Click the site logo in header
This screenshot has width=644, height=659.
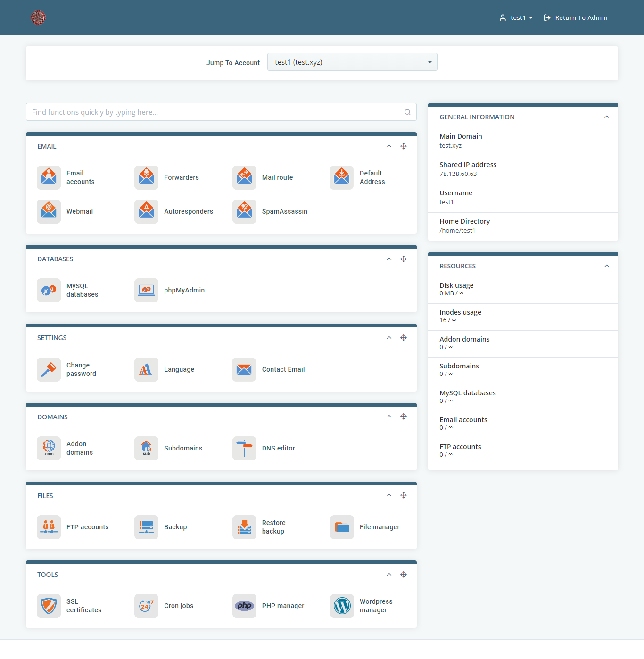click(x=38, y=17)
